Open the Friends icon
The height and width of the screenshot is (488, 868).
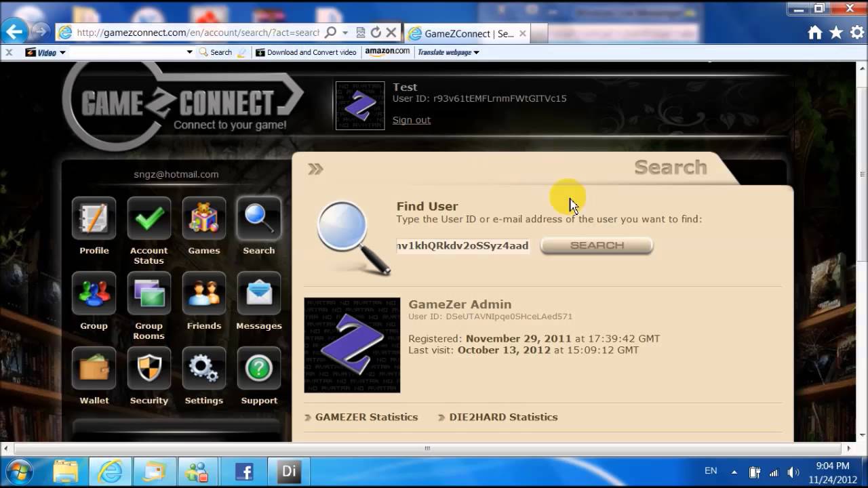click(204, 293)
